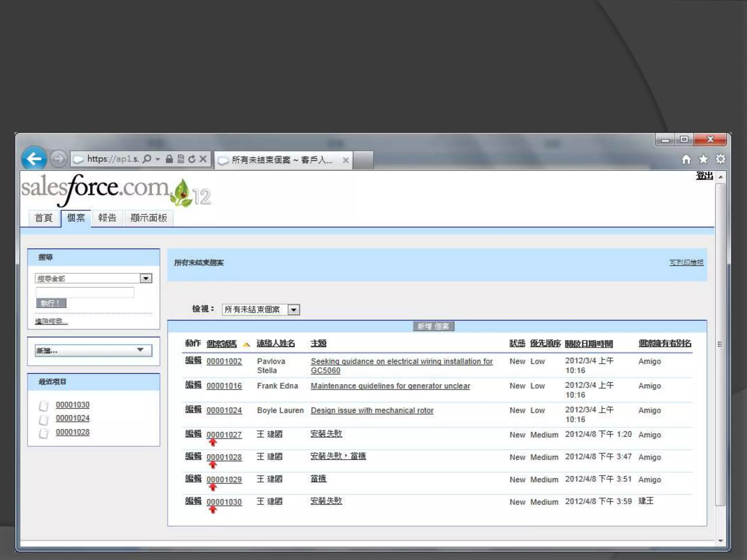Open the browser home icon
The width and height of the screenshot is (747, 560).
686,159
